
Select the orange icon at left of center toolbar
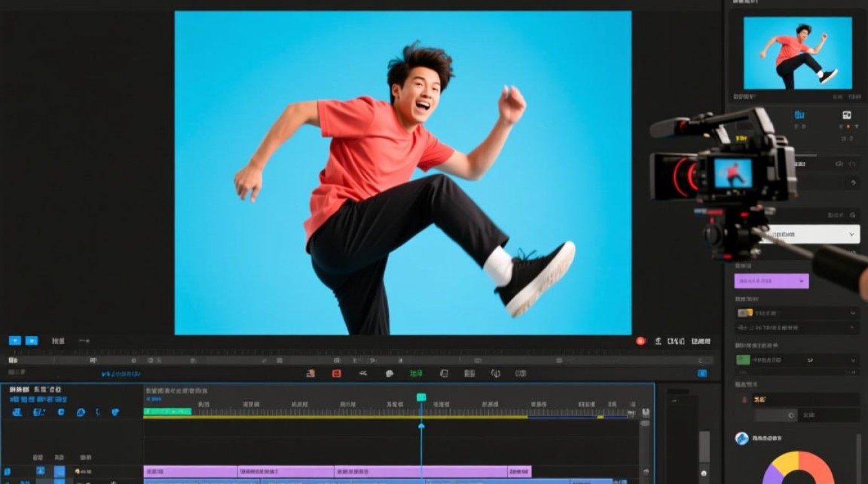[x=311, y=373]
